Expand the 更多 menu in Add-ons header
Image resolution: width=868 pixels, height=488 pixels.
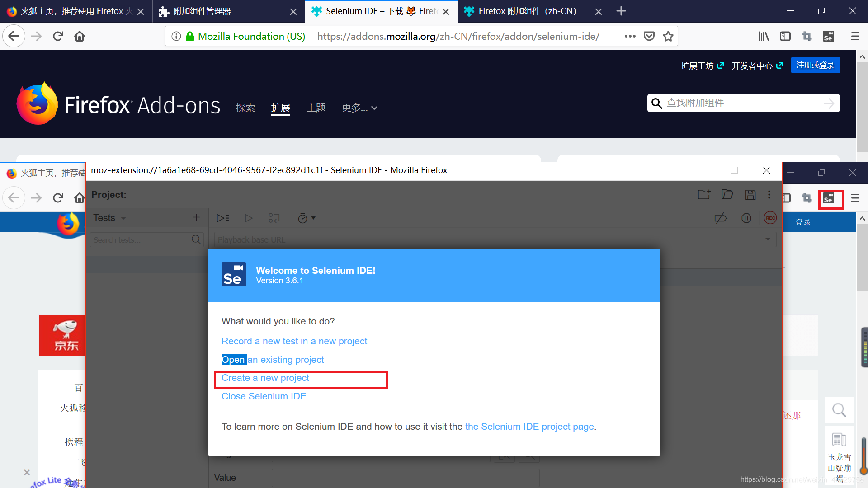coord(359,108)
